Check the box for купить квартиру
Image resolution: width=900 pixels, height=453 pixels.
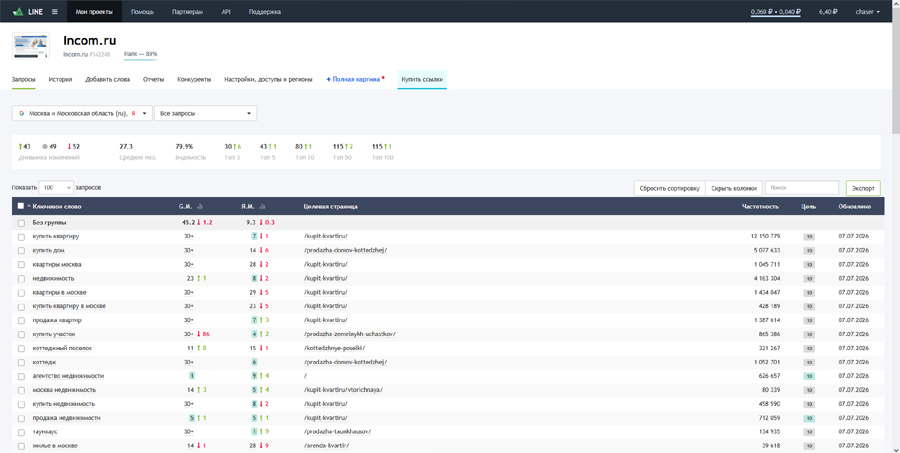pos(21,237)
